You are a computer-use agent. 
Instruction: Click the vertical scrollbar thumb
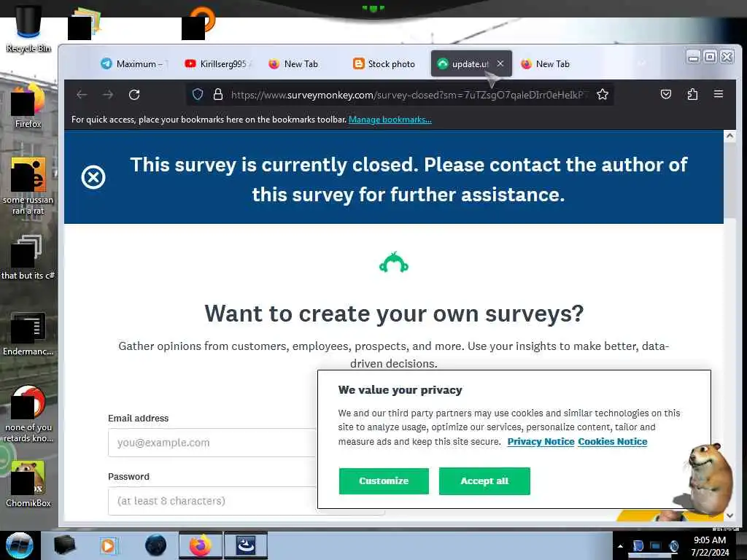(729, 179)
